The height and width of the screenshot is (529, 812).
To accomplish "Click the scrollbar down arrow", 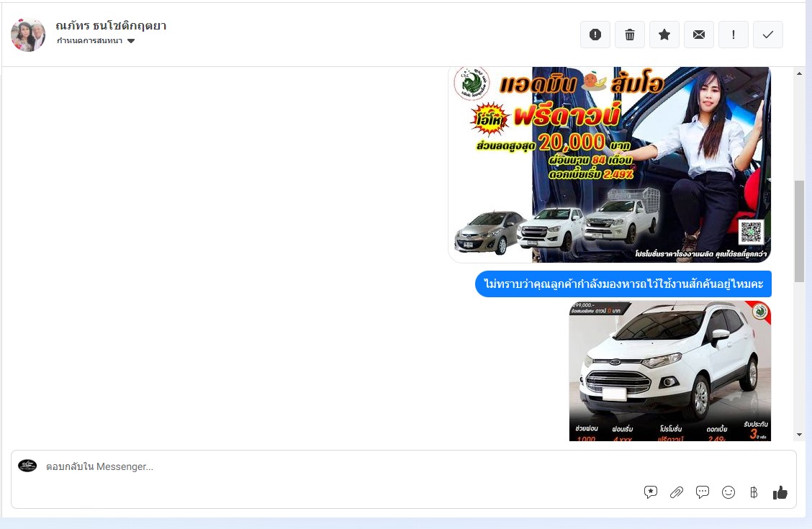I will tap(799, 435).
